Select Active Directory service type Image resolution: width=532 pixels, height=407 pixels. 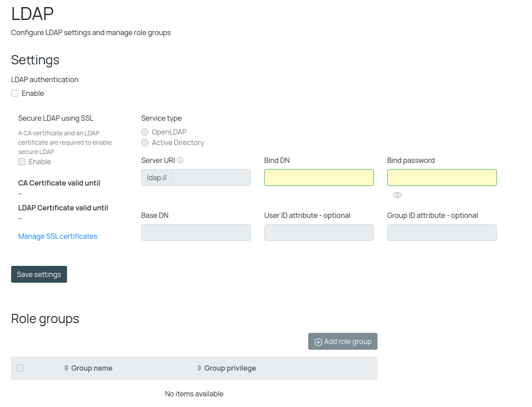click(x=145, y=142)
